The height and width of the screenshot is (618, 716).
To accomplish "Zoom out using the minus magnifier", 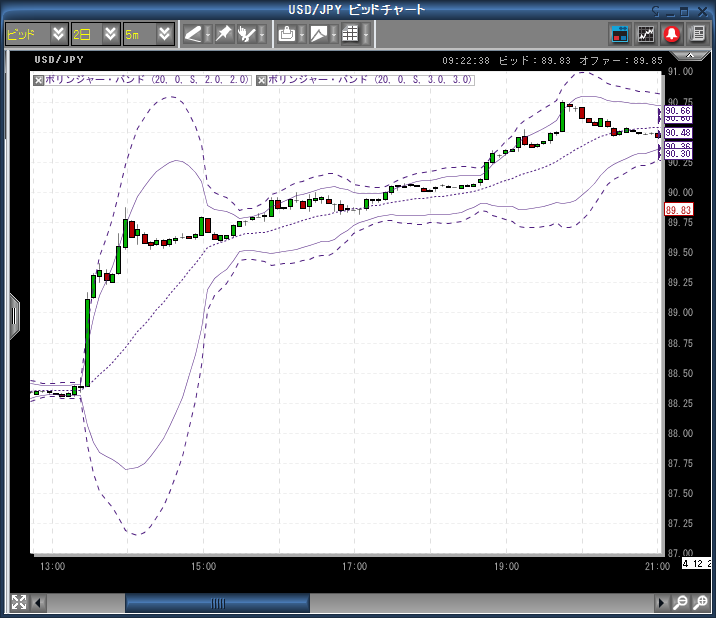I will 680,603.
